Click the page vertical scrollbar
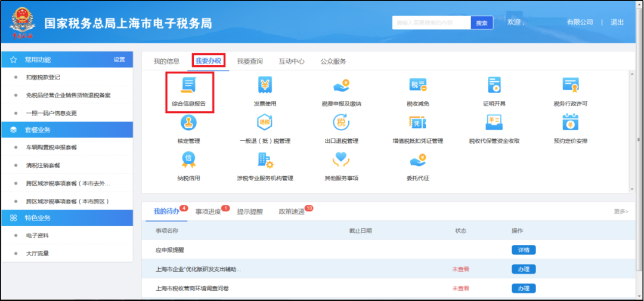 pos(639,140)
